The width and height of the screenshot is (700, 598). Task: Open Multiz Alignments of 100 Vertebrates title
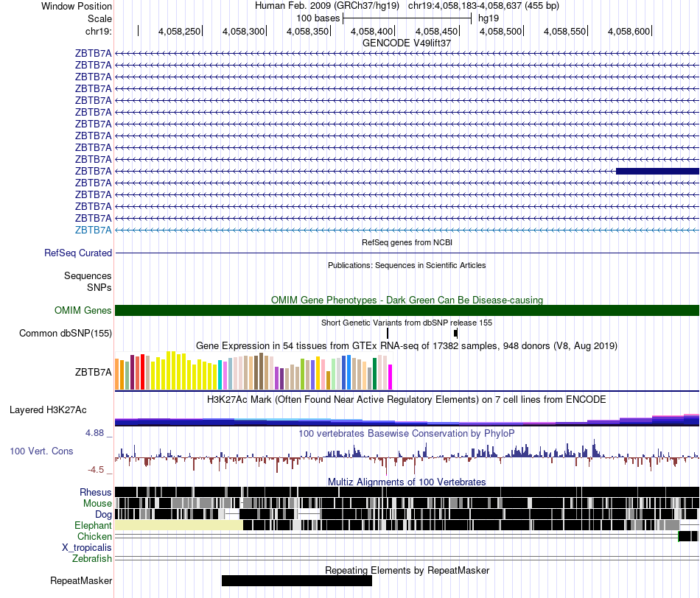pyautogui.click(x=407, y=482)
